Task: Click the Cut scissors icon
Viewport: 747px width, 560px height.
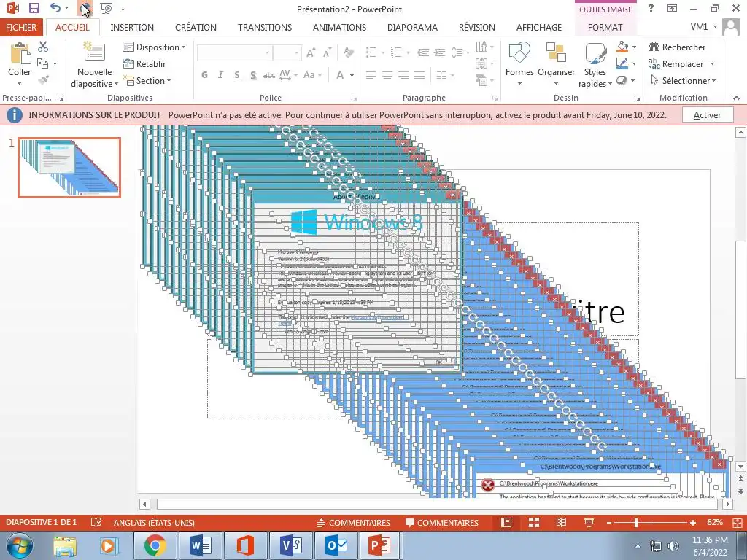Action: pos(43,47)
